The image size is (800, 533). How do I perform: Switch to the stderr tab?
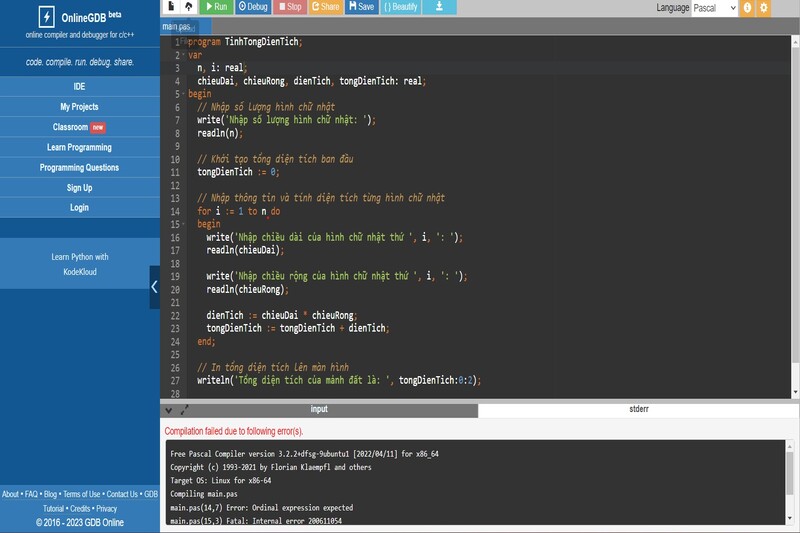638,410
